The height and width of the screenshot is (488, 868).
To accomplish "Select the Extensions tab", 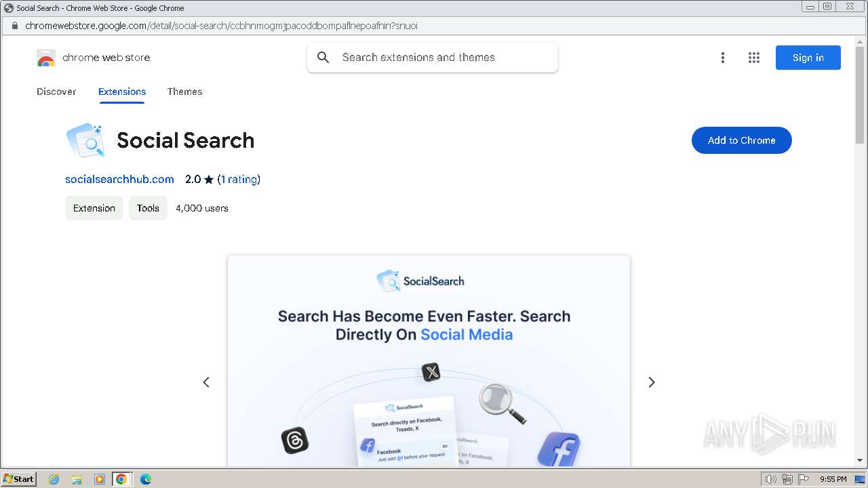I will coord(122,91).
